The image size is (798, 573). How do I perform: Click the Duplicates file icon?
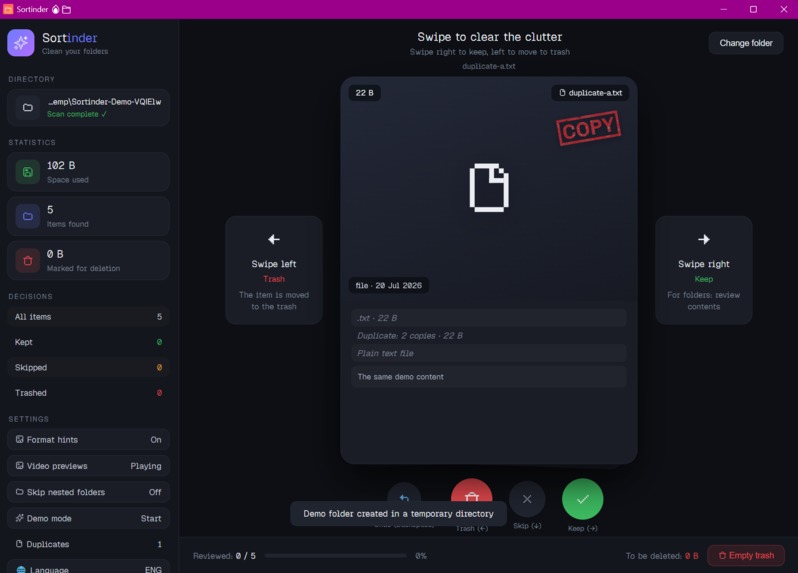[x=19, y=544]
